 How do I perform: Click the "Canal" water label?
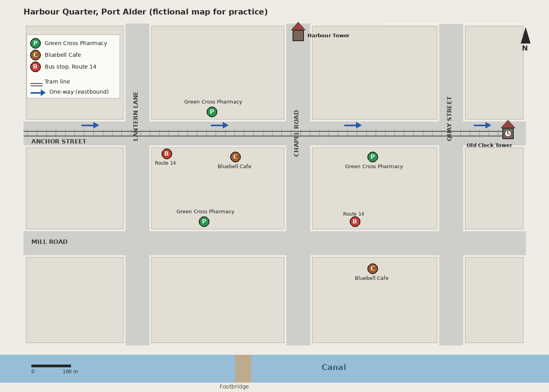click(334, 367)
